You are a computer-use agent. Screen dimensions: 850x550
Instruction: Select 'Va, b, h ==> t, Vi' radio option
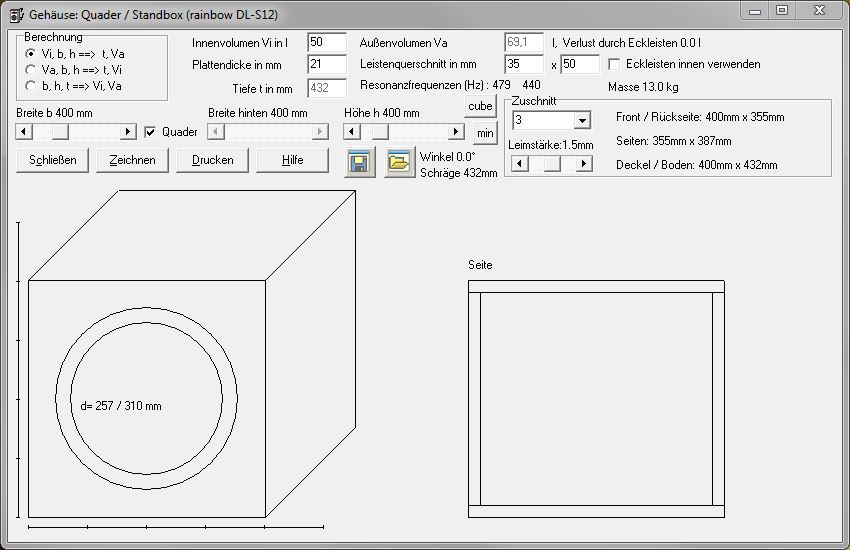[x=31, y=69]
